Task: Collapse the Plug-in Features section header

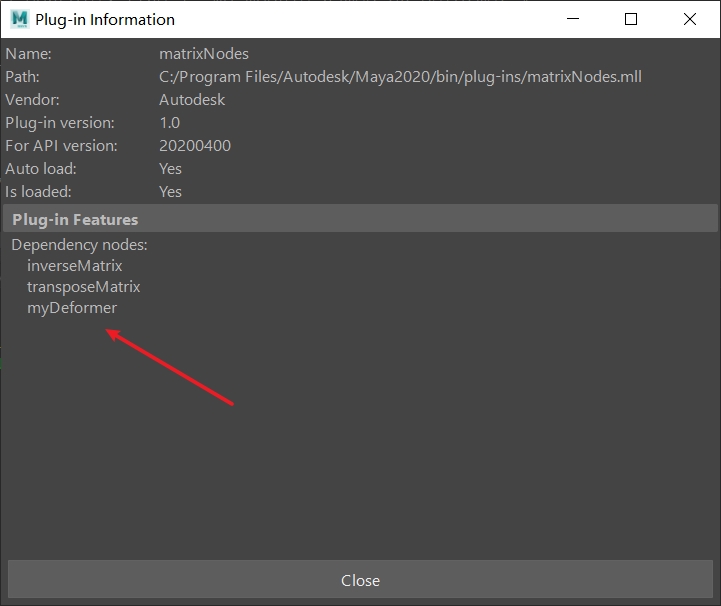Action: [x=75, y=219]
